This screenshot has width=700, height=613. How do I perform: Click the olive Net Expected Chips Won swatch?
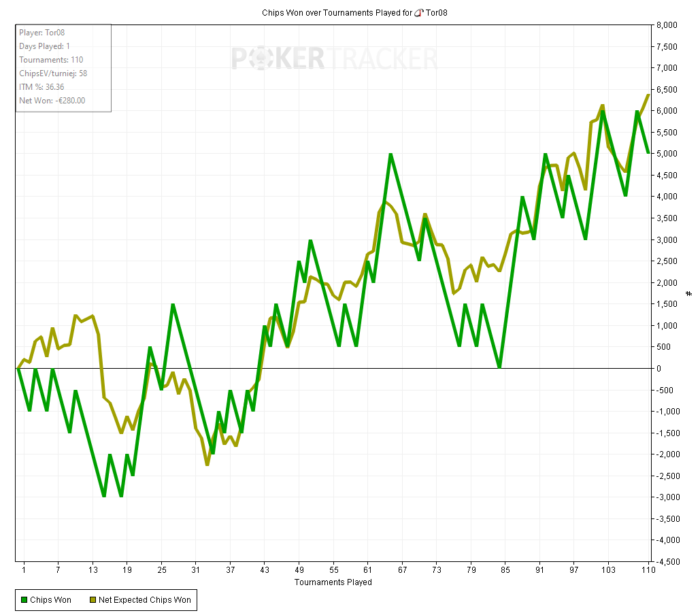click(x=92, y=600)
